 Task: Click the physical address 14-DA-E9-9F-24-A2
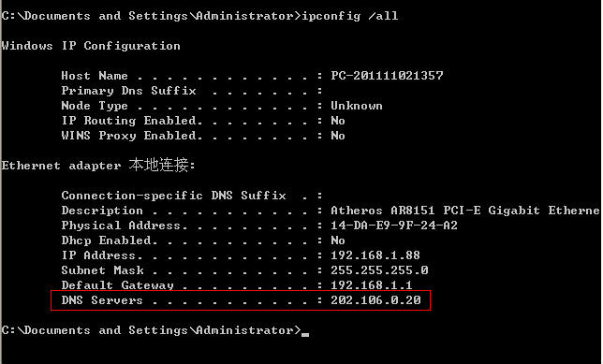tap(394, 226)
